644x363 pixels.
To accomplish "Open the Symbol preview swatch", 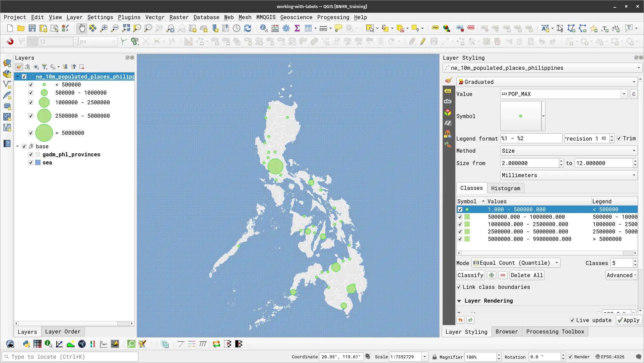I will tap(521, 116).
